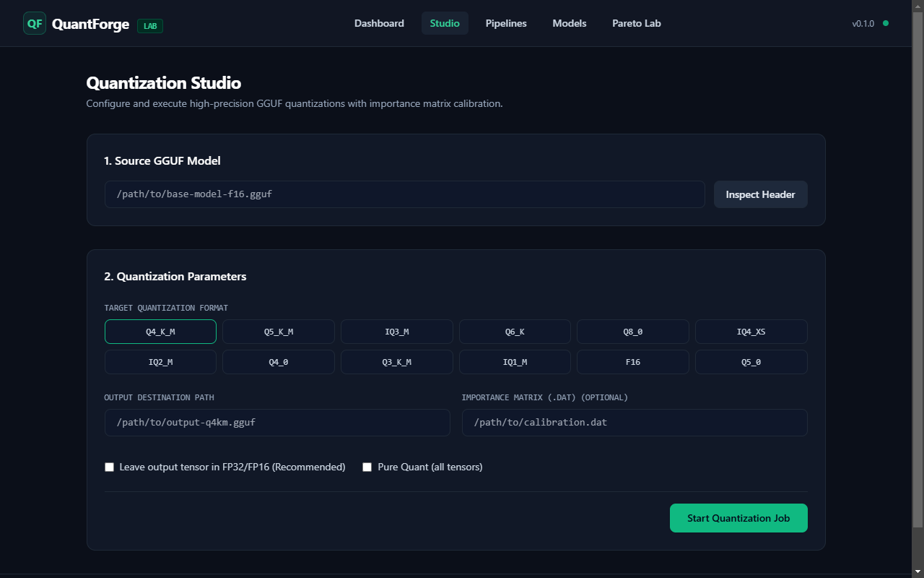Click the LAB badge beside QuantForge
The image size is (924, 578).
click(x=150, y=25)
